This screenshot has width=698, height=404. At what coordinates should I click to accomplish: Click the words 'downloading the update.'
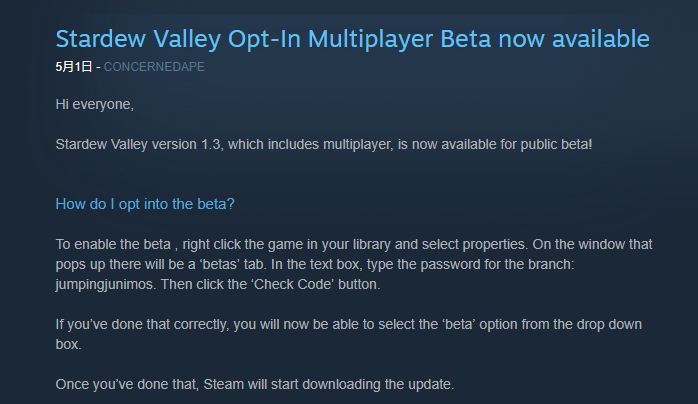pos(378,384)
